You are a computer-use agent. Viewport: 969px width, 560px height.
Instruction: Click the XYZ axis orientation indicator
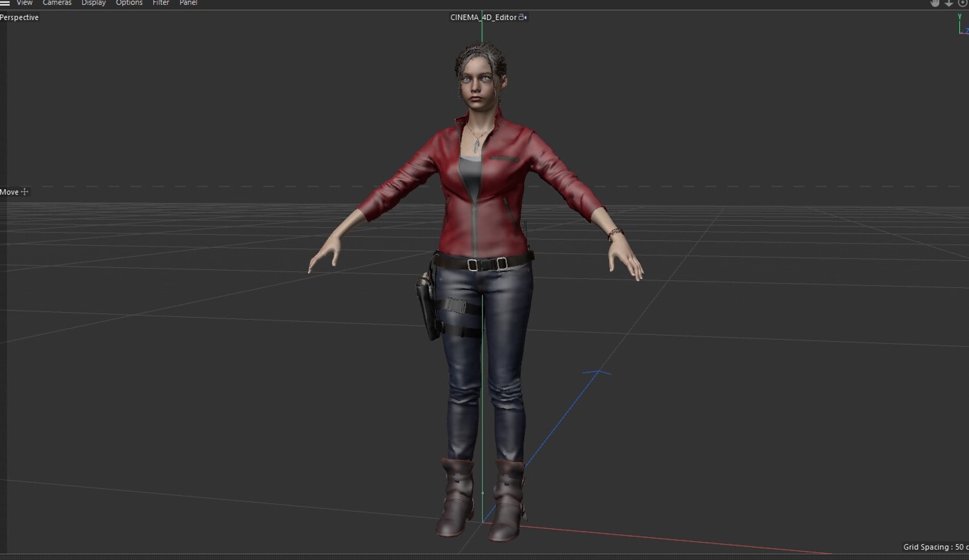(963, 25)
